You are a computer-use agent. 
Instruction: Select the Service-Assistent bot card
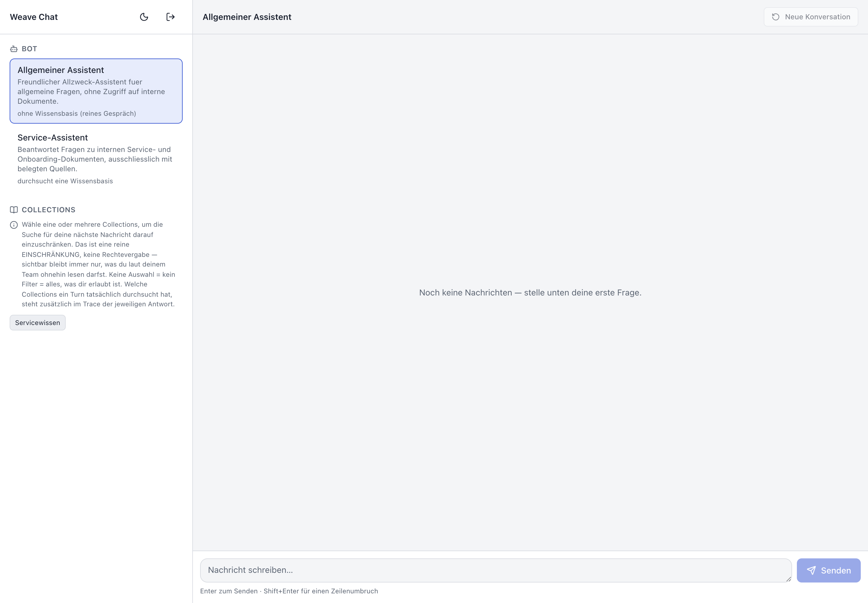96,159
